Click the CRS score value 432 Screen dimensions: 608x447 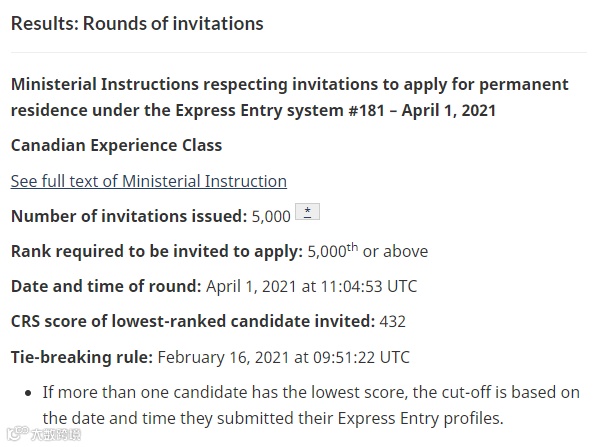(x=393, y=321)
